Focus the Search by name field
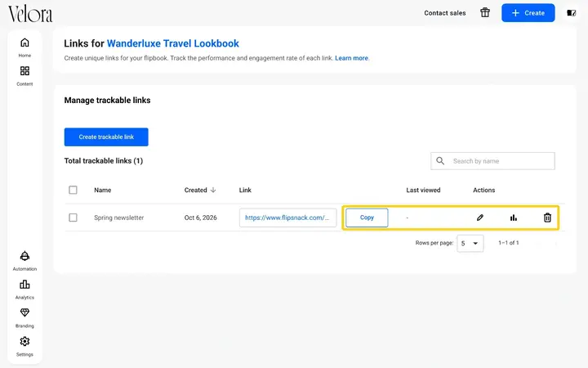 pos(492,161)
